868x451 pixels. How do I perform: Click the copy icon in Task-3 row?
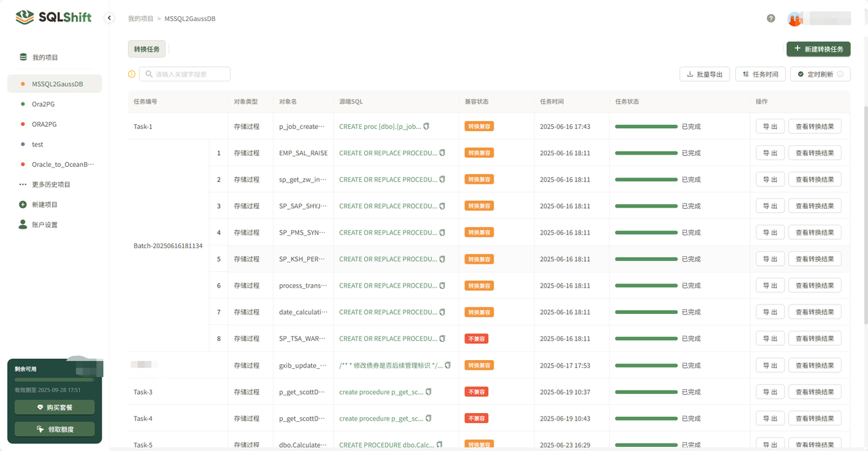[x=429, y=392]
